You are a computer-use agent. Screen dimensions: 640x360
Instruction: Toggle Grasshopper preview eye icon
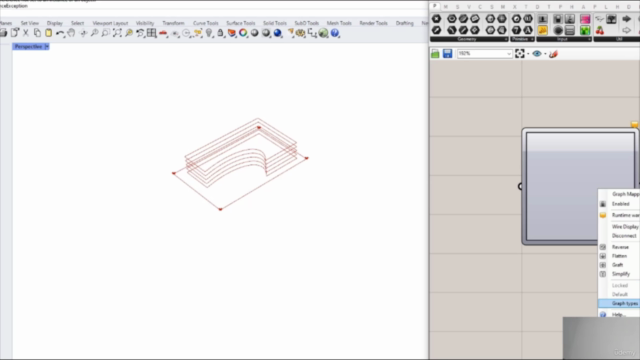pyautogui.click(x=537, y=54)
